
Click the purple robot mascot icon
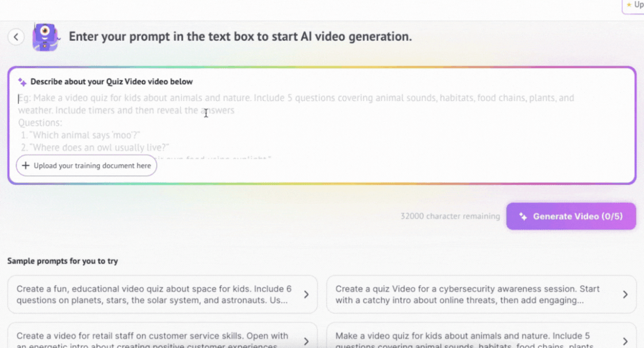coord(45,37)
